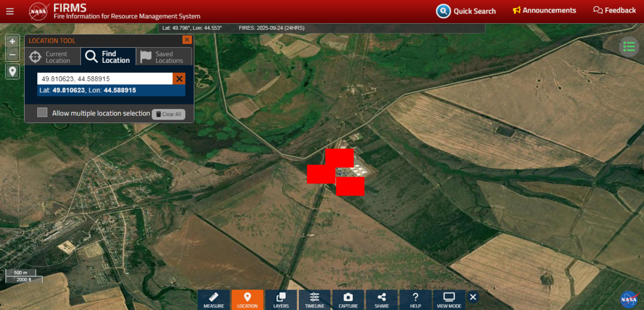Open the green legend list button
This screenshot has height=310, width=644.
[x=629, y=47]
